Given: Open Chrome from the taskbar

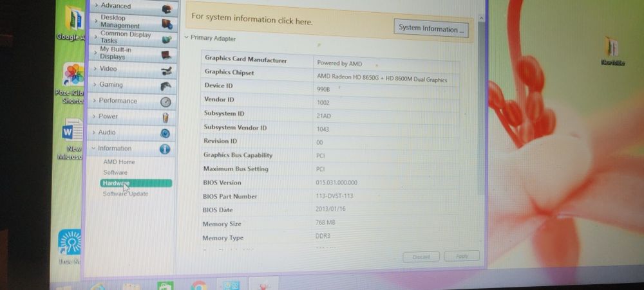Looking at the screenshot, I should pyautogui.click(x=199, y=286).
